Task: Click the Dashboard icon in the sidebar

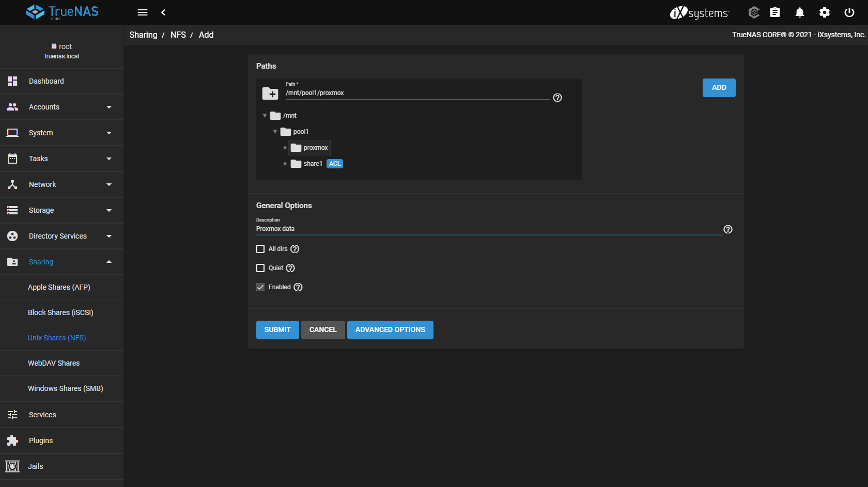Action: 12,81
